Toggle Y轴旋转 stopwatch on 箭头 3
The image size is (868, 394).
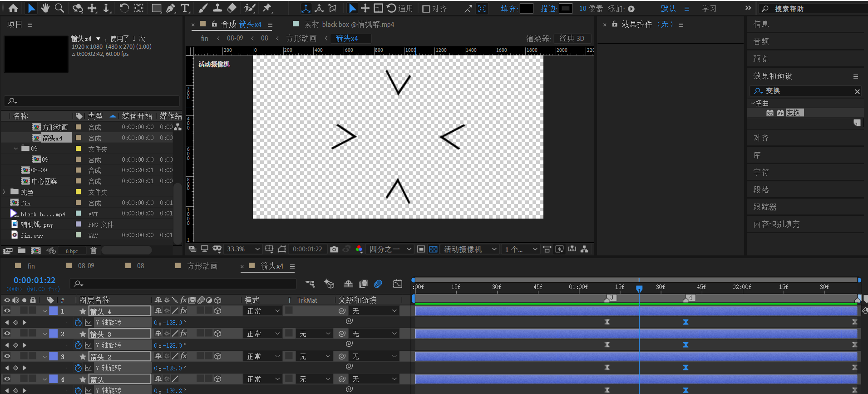pos(78,345)
